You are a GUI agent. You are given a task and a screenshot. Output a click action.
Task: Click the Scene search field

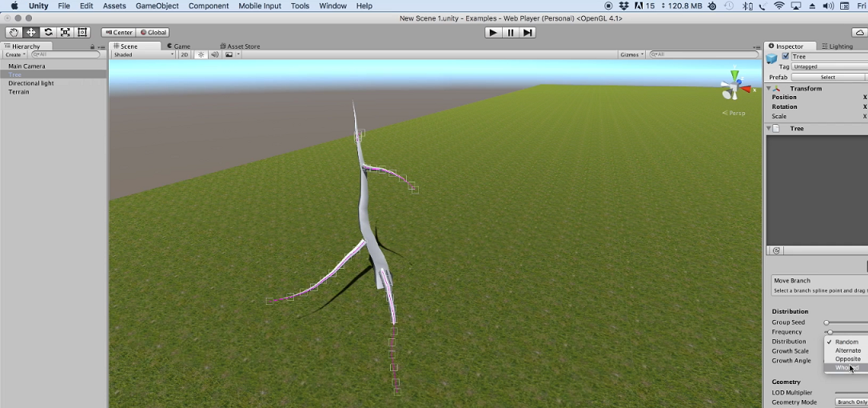coord(703,54)
